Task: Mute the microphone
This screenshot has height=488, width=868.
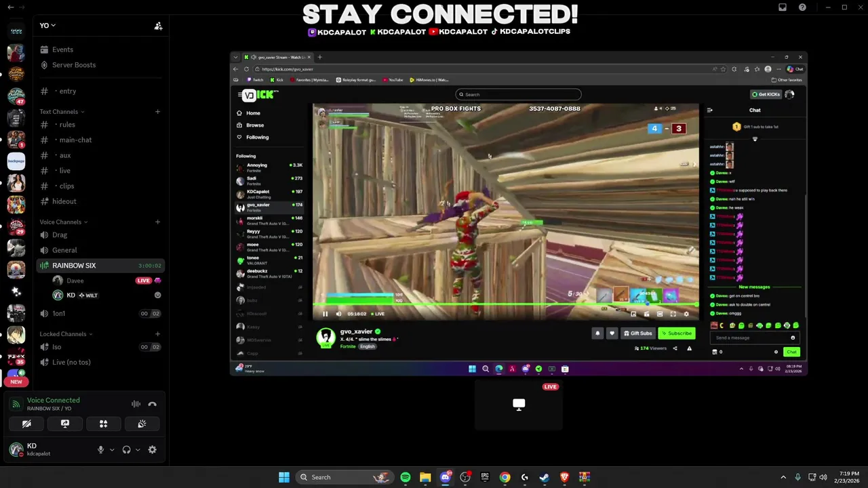Action: pyautogui.click(x=100, y=449)
